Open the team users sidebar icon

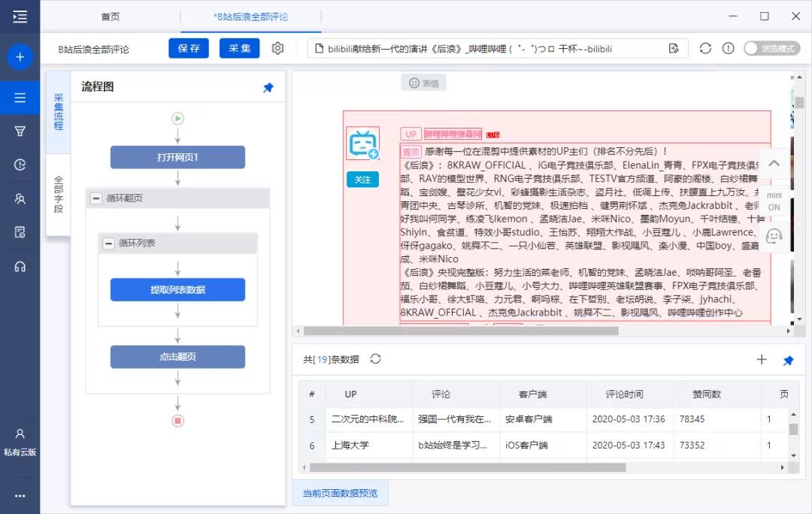pos(20,199)
